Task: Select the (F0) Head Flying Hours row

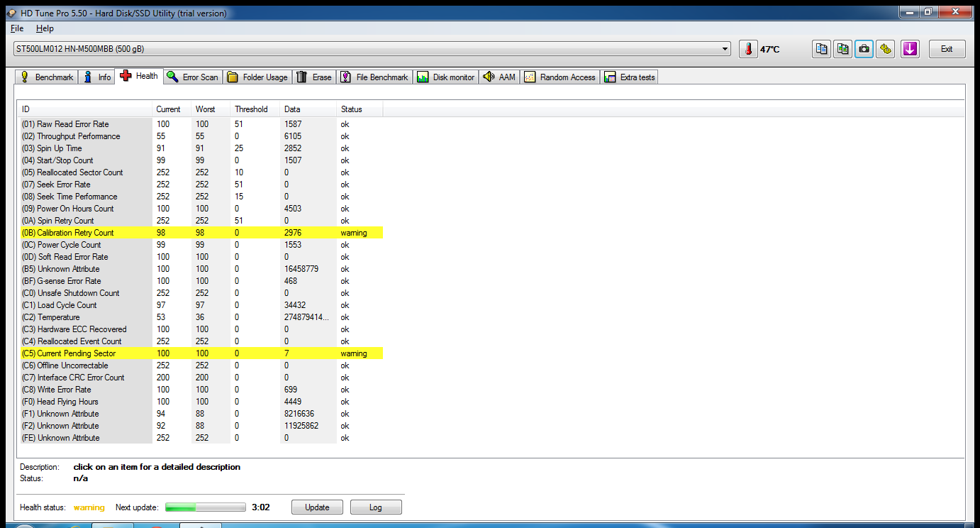Action: pyautogui.click(x=201, y=402)
